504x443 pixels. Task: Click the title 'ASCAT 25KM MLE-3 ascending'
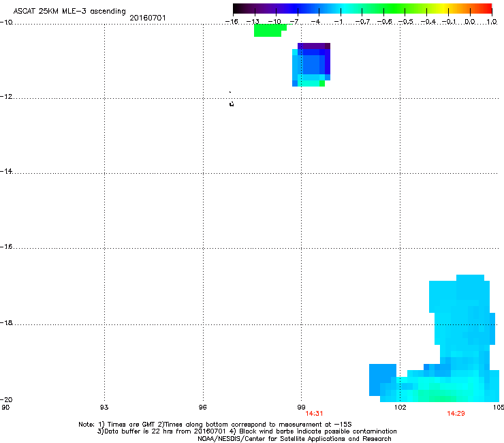(x=69, y=11)
